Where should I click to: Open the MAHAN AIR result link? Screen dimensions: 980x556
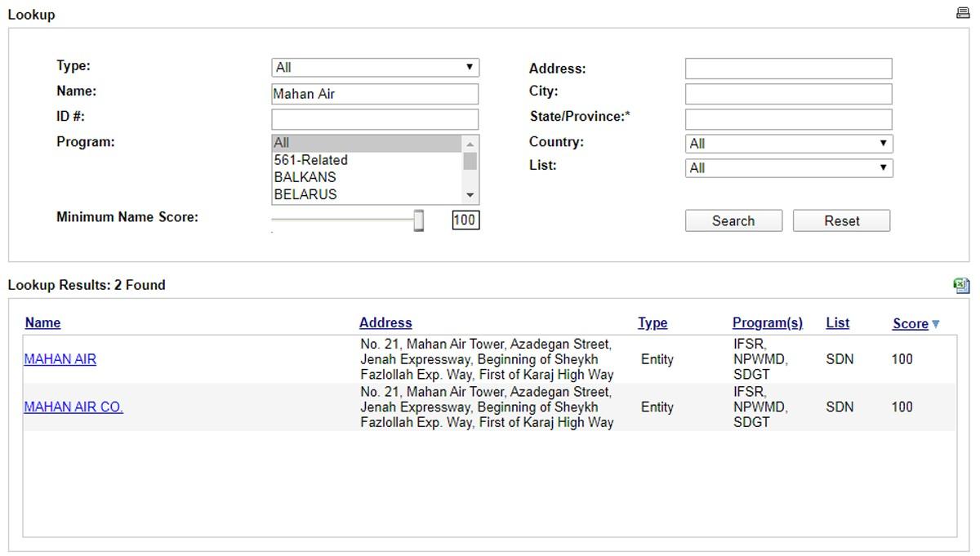60,359
